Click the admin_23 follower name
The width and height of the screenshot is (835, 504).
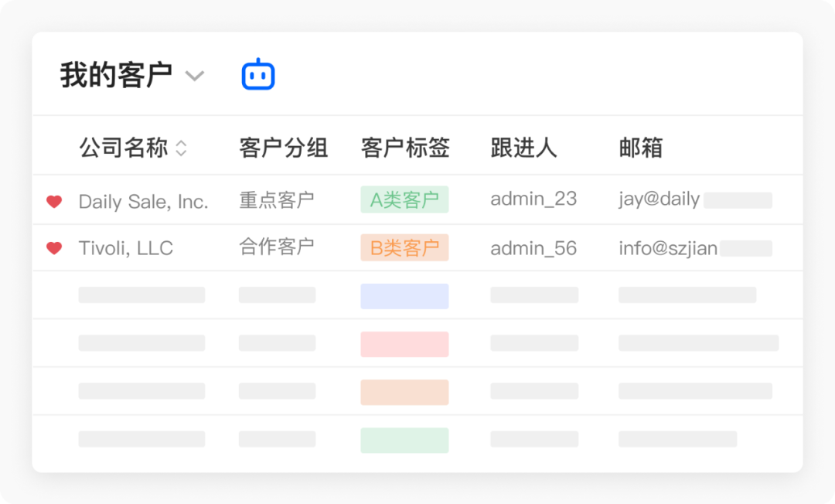[x=533, y=199]
